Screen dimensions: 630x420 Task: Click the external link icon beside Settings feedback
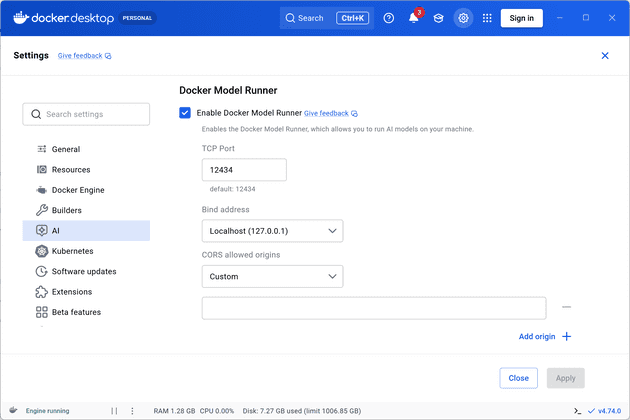(x=108, y=56)
